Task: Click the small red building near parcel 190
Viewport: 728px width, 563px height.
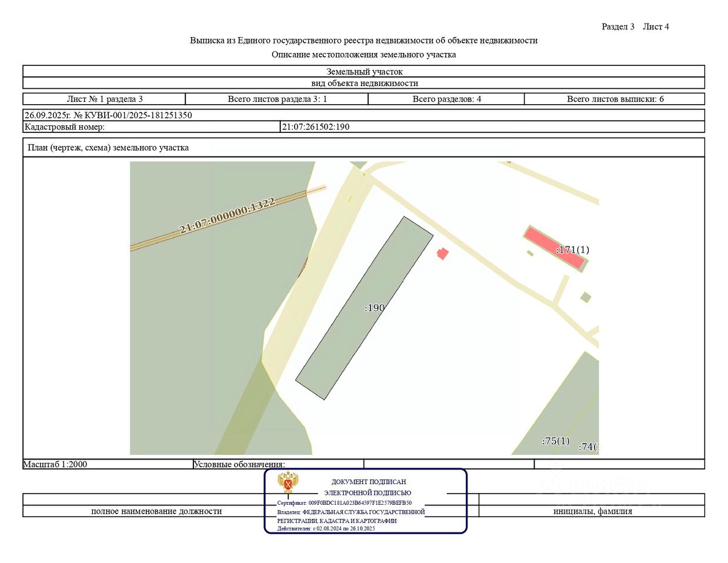Action: point(442,254)
